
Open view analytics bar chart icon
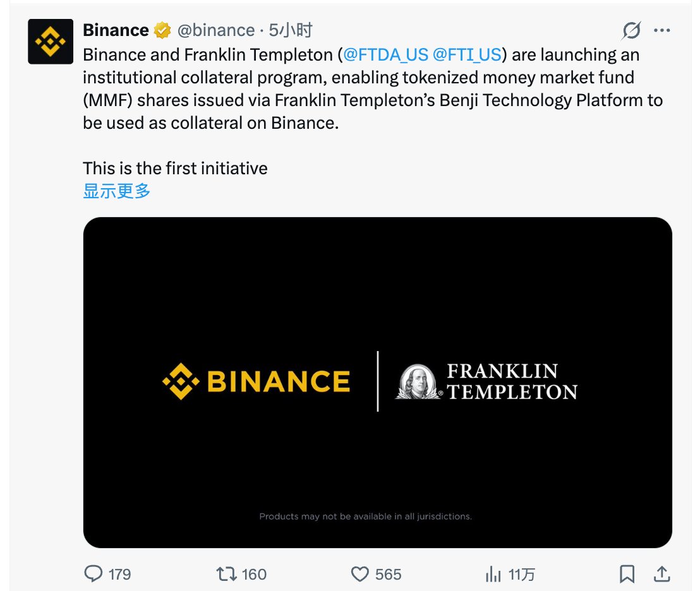[x=493, y=574]
